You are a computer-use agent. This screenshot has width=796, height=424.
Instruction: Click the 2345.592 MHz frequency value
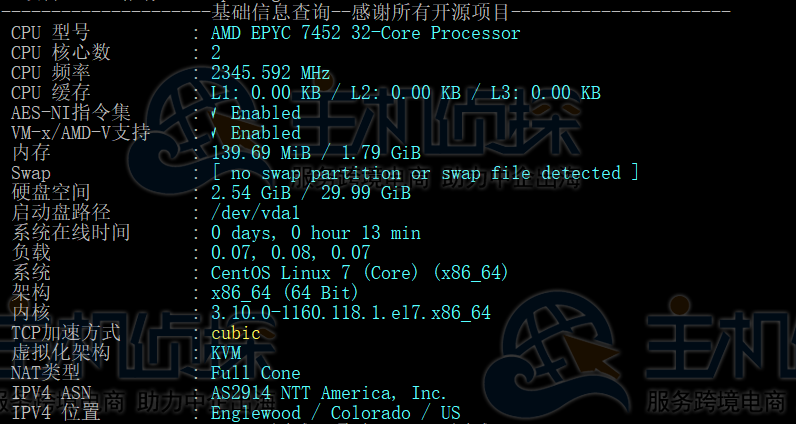pyautogui.click(x=270, y=73)
